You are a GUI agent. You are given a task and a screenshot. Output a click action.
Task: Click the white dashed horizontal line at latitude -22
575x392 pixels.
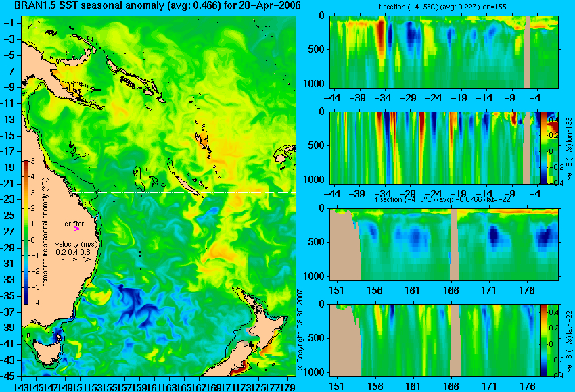(185, 192)
